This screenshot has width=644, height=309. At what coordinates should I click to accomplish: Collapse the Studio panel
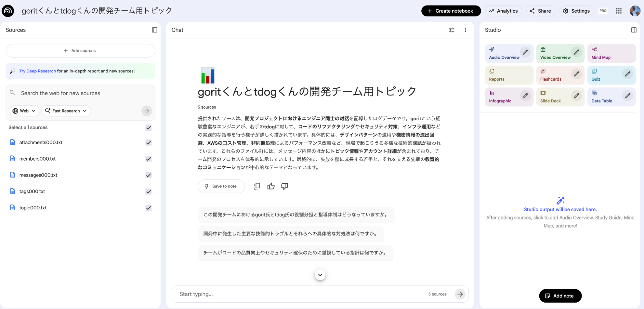[x=634, y=30]
